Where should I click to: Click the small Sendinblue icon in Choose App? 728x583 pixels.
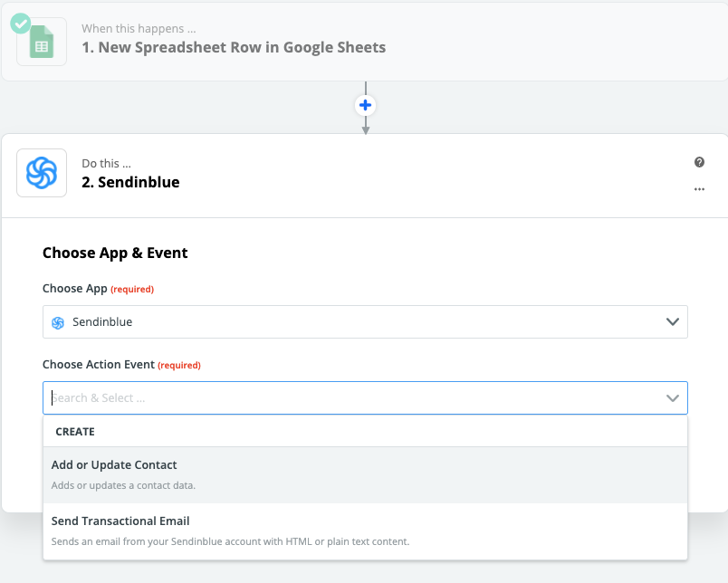coord(58,322)
